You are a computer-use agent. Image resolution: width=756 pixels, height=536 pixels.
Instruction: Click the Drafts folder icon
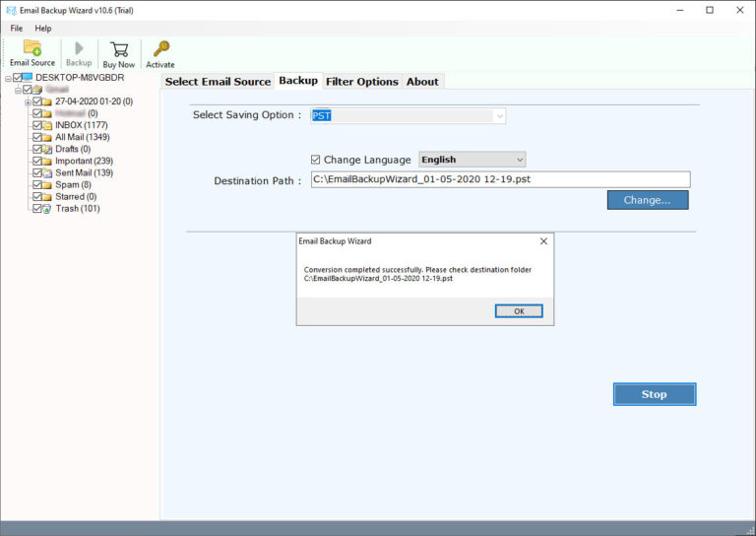point(47,149)
